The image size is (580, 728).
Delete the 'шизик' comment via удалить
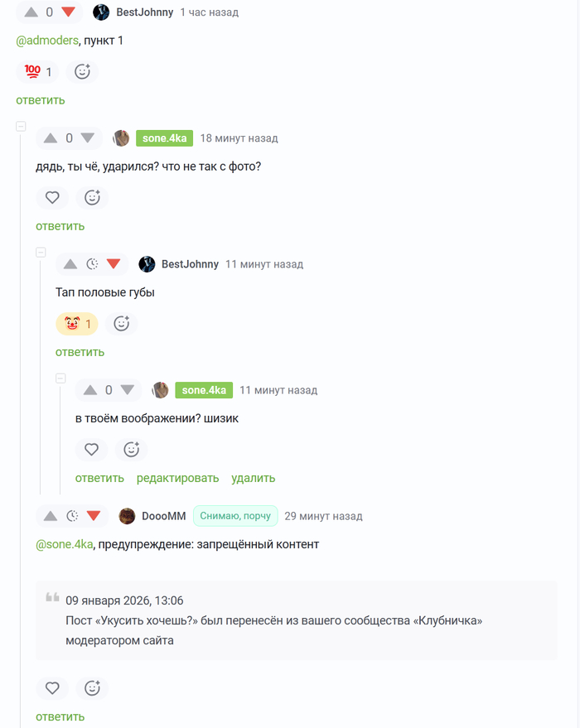253,478
